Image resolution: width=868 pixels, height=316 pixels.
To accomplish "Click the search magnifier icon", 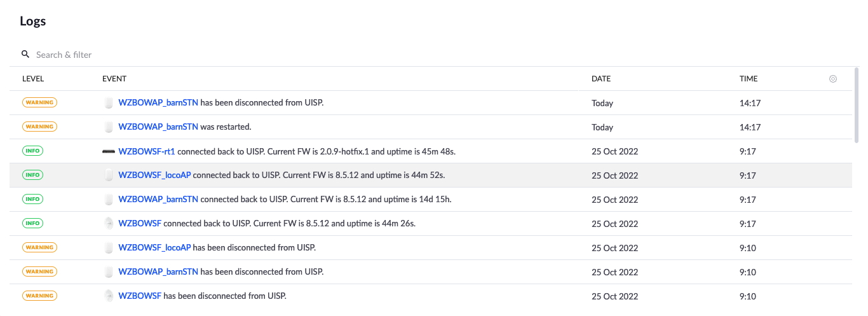I will click(25, 55).
